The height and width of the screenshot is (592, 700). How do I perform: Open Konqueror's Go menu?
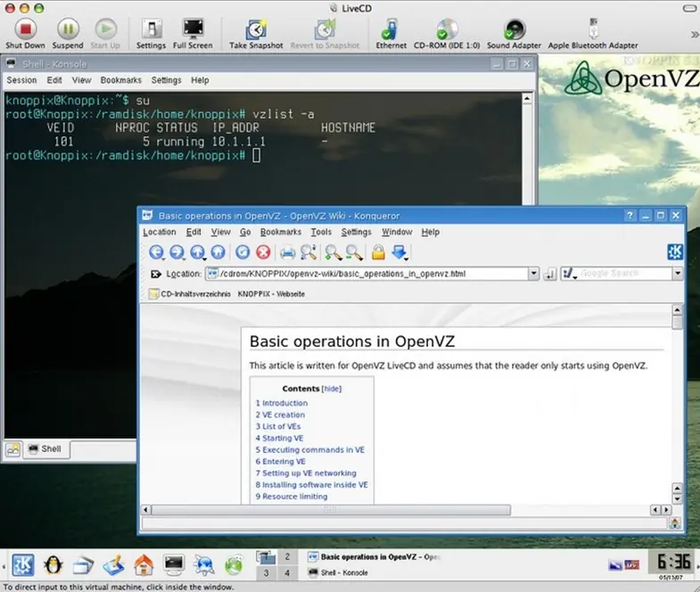[245, 232]
